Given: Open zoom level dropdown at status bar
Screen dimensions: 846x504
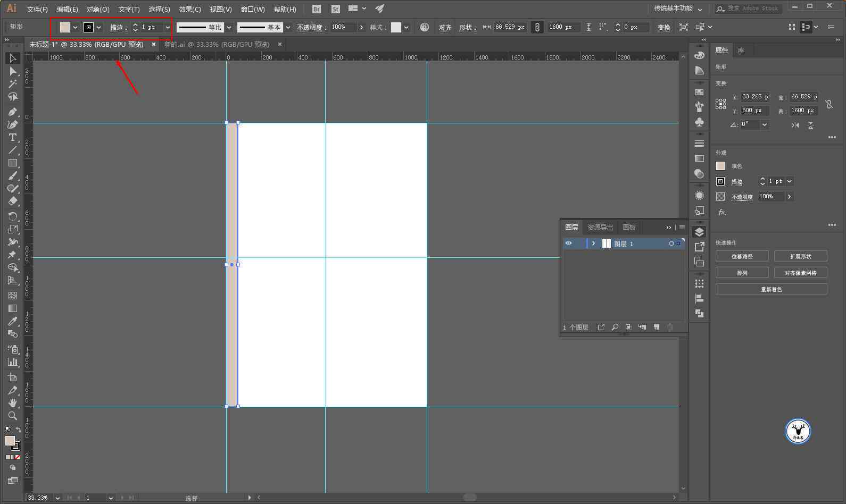Looking at the screenshot, I should 57,498.
